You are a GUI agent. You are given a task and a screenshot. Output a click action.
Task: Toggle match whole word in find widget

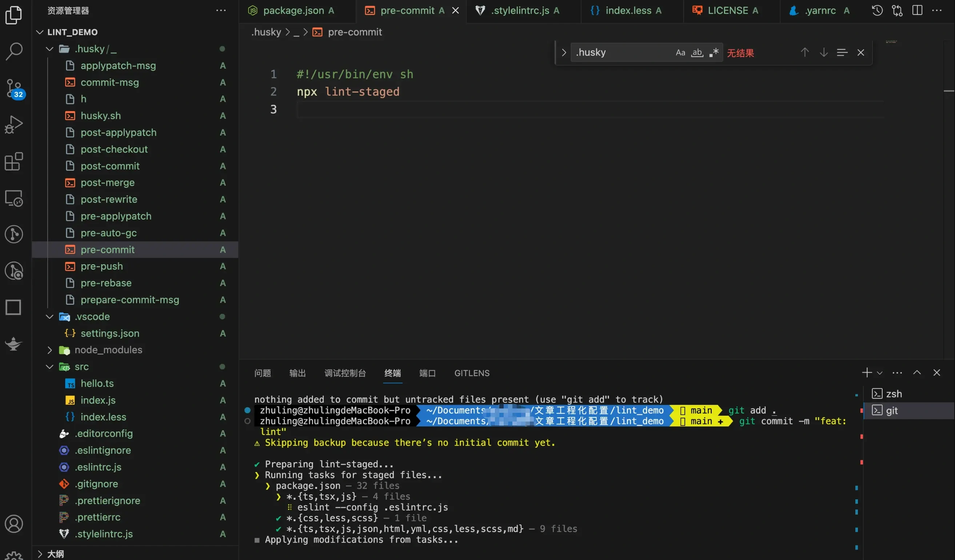pos(697,53)
